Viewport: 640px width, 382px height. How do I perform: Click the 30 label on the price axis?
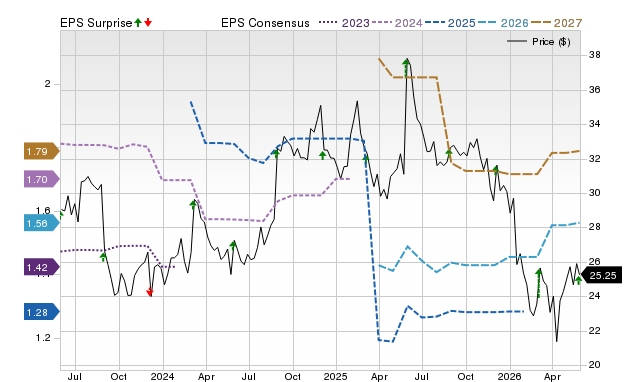coord(594,193)
